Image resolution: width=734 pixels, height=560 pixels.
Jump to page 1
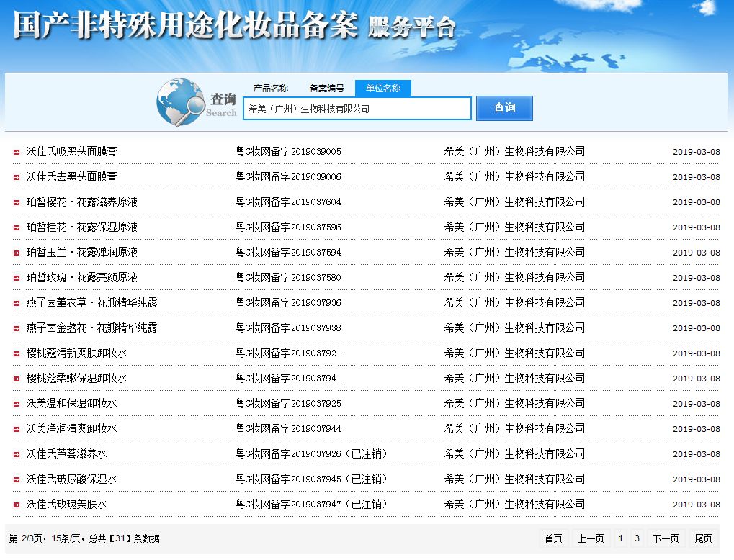click(621, 538)
